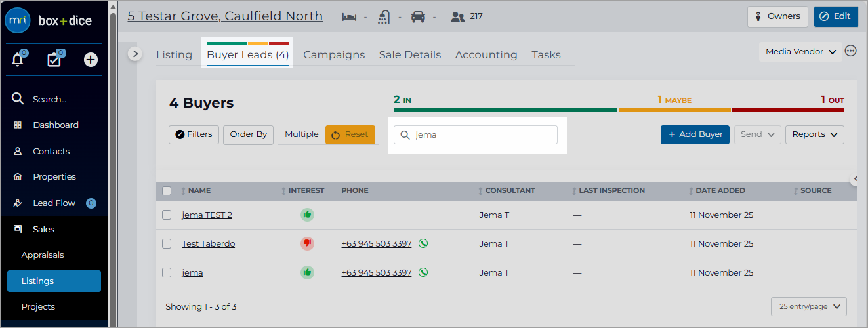Image resolution: width=868 pixels, height=328 pixels.
Task: Open buyer Test Taberdo link
Action: [x=208, y=243]
